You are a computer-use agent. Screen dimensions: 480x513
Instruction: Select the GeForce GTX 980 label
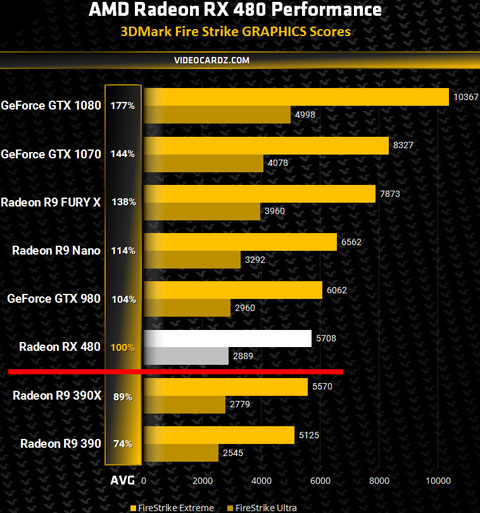pos(54,299)
